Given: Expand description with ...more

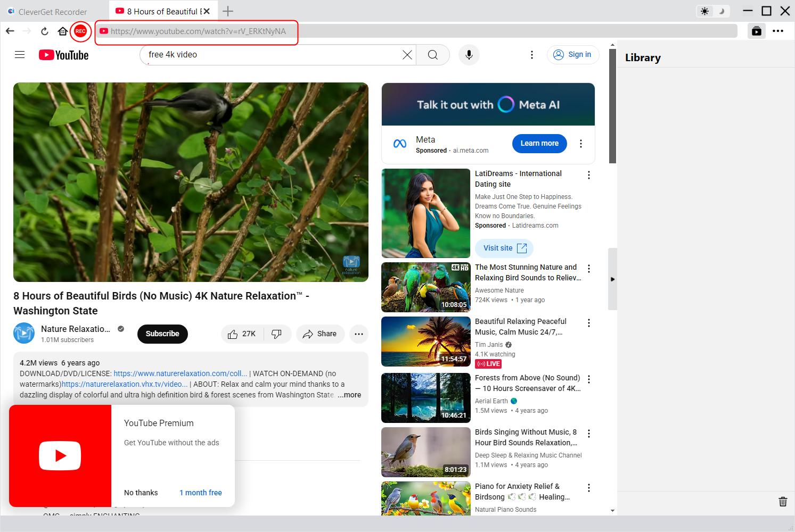Looking at the screenshot, I should pyautogui.click(x=349, y=395).
